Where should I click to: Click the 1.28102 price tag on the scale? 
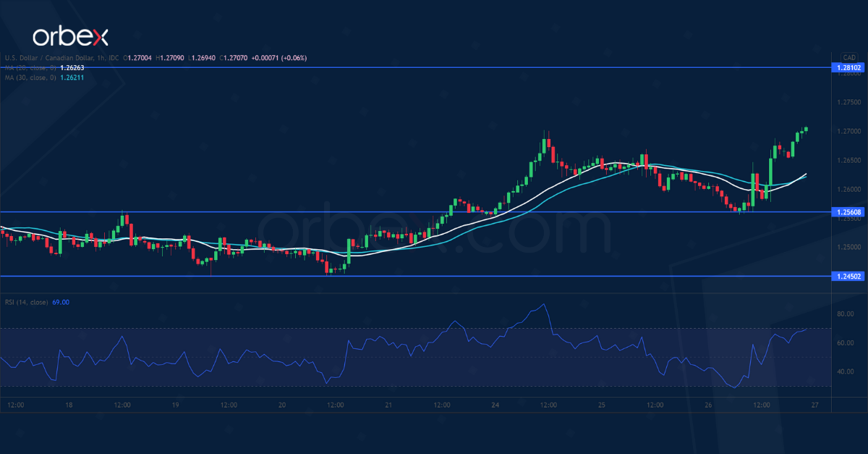[x=848, y=67]
